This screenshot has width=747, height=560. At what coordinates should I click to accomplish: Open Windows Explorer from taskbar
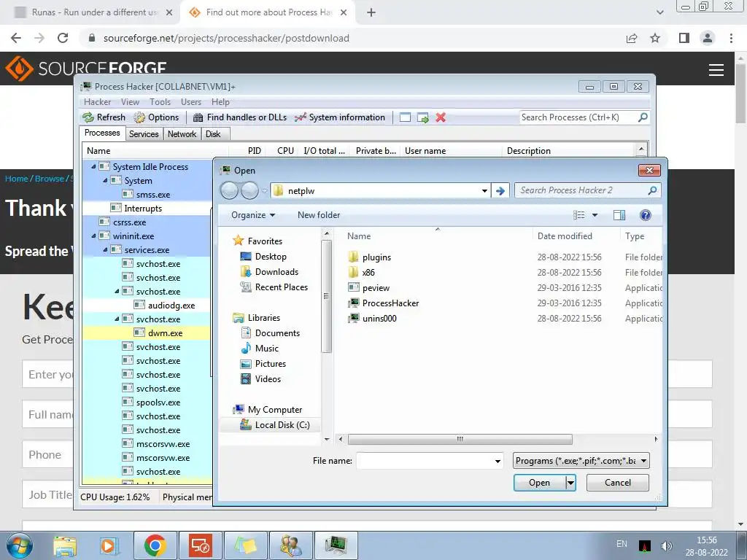click(x=65, y=545)
